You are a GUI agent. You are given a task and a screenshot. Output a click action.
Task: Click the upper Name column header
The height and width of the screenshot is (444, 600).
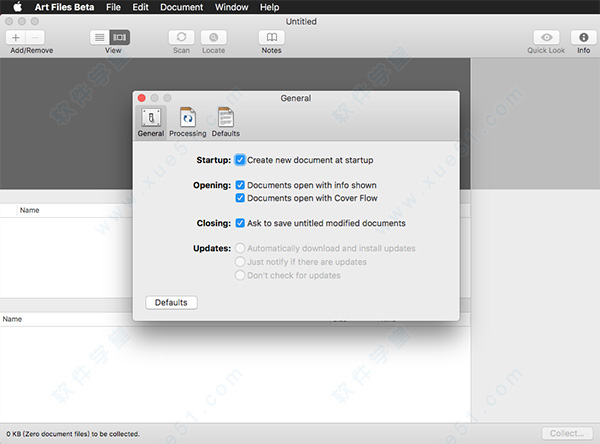[29, 210]
